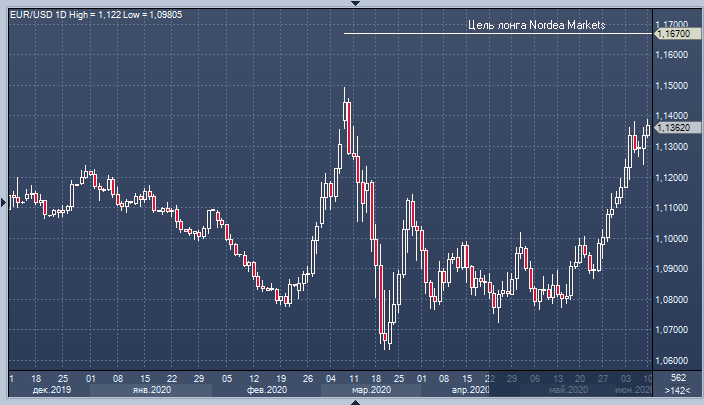Select the 1,16700 target price tag
Viewport: 704px width, 405px height.
point(672,34)
